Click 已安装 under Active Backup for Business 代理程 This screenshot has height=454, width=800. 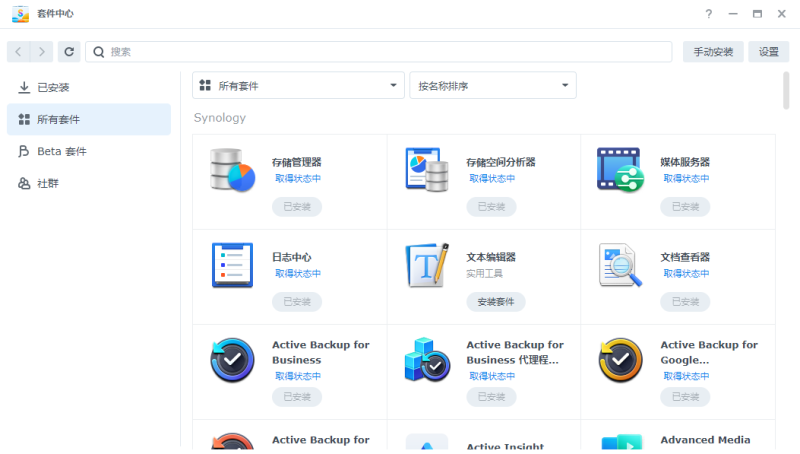point(491,397)
